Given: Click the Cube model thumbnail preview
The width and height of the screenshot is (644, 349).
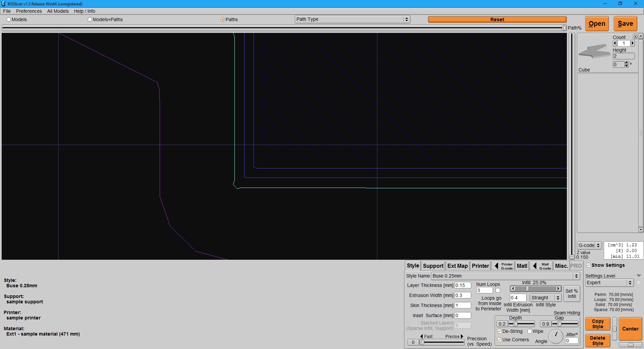Looking at the screenshot, I should [x=594, y=52].
